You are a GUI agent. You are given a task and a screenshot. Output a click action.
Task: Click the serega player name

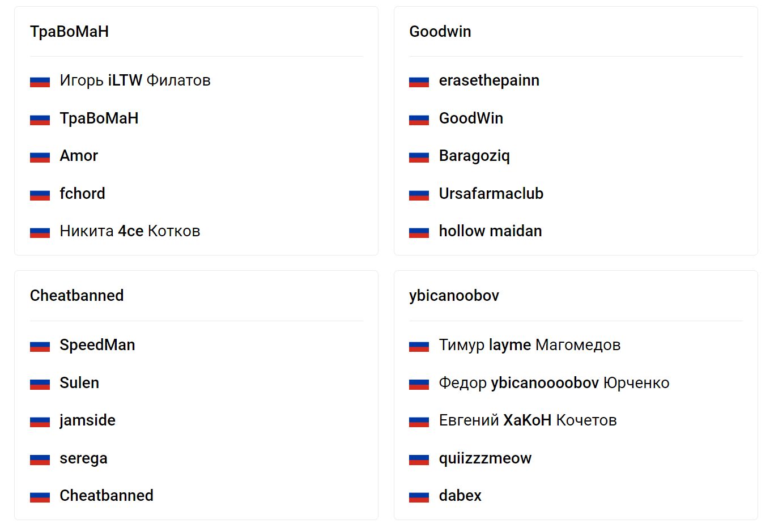pyautogui.click(x=83, y=458)
